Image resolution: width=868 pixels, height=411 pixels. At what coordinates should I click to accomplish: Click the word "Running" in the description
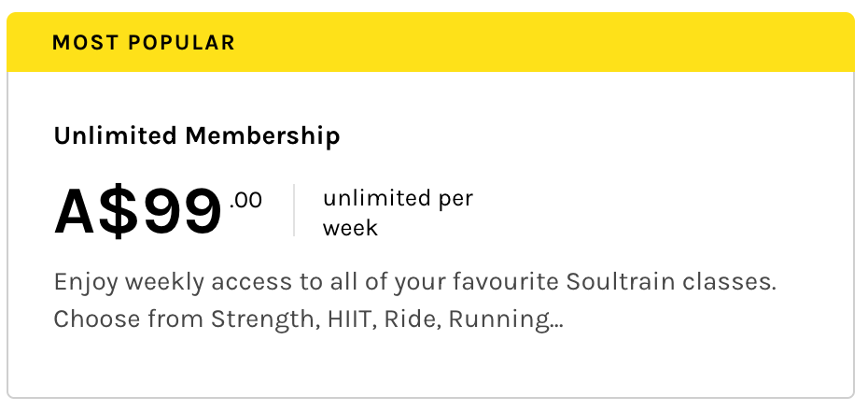tap(497, 319)
